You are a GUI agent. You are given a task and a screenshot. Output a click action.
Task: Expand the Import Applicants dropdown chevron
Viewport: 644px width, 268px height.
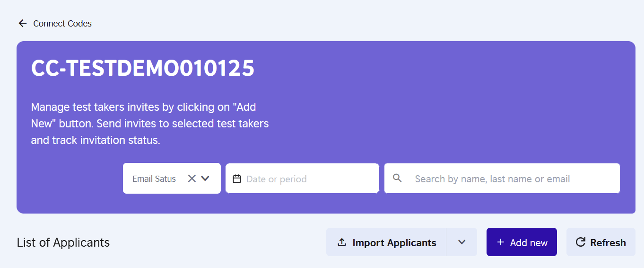(462, 242)
